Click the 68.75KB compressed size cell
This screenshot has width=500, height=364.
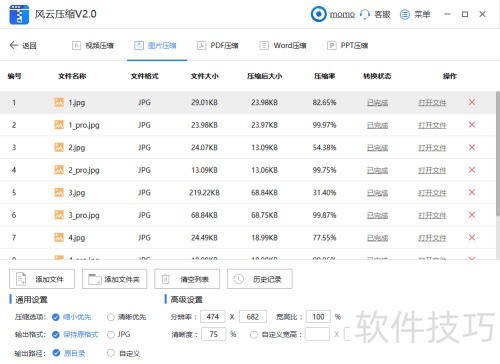tap(264, 215)
